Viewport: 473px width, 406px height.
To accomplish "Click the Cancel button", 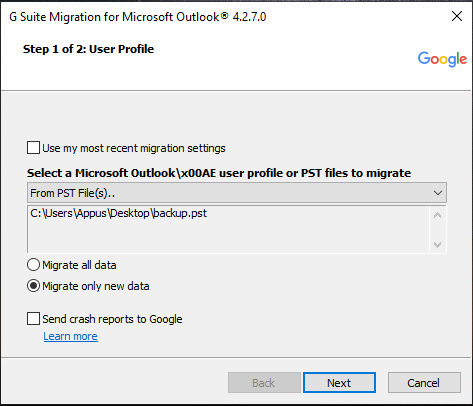I will [x=424, y=383].
